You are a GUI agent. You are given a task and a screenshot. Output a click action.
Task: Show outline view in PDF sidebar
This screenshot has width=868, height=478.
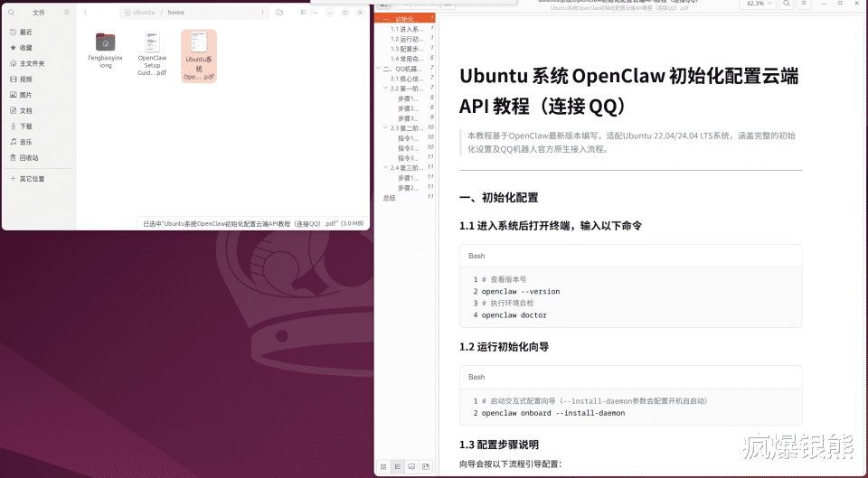point(398,467)
